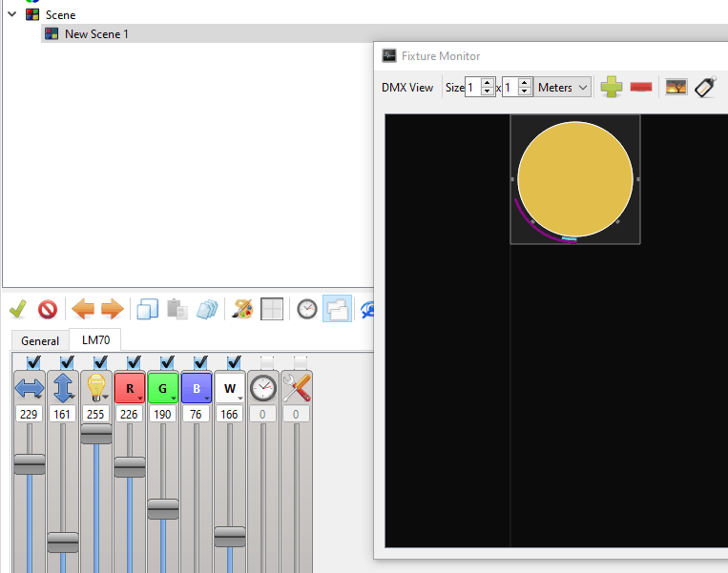
Task: Increase monitor width size stepper
Action: (x=487, y=83)
